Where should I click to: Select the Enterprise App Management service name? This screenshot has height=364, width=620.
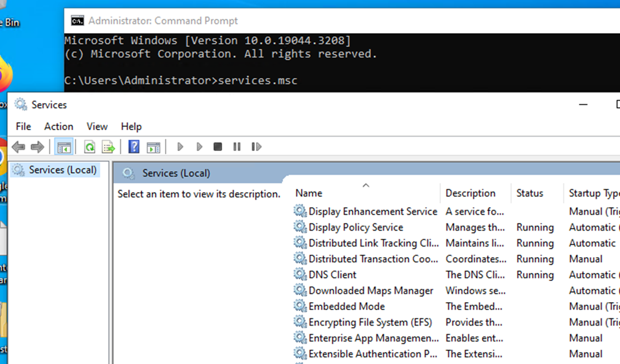374,338
